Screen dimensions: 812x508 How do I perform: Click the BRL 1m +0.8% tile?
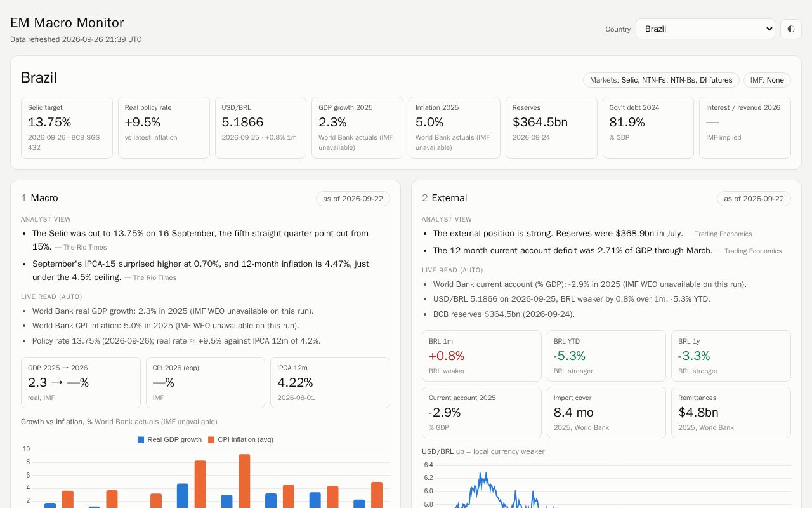click(481, 356)
